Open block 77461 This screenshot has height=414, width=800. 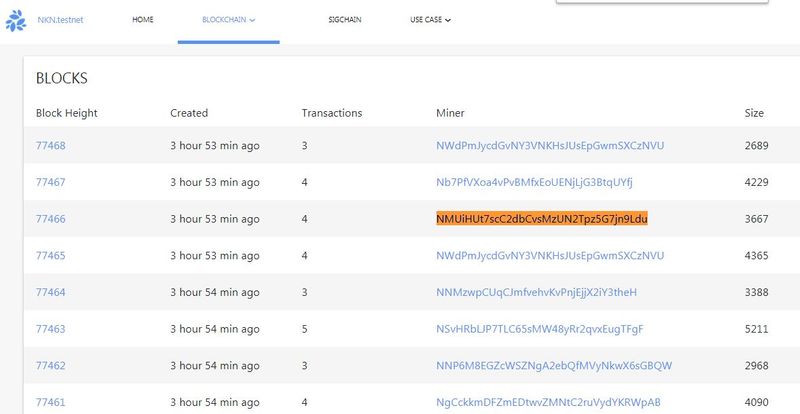point(51,402)
